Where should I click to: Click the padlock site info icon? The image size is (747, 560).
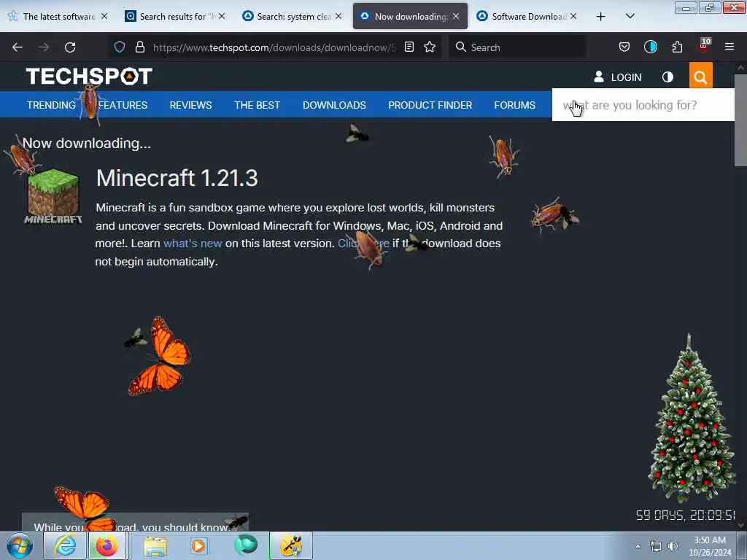pyautogui.click(x=139, y=47)
